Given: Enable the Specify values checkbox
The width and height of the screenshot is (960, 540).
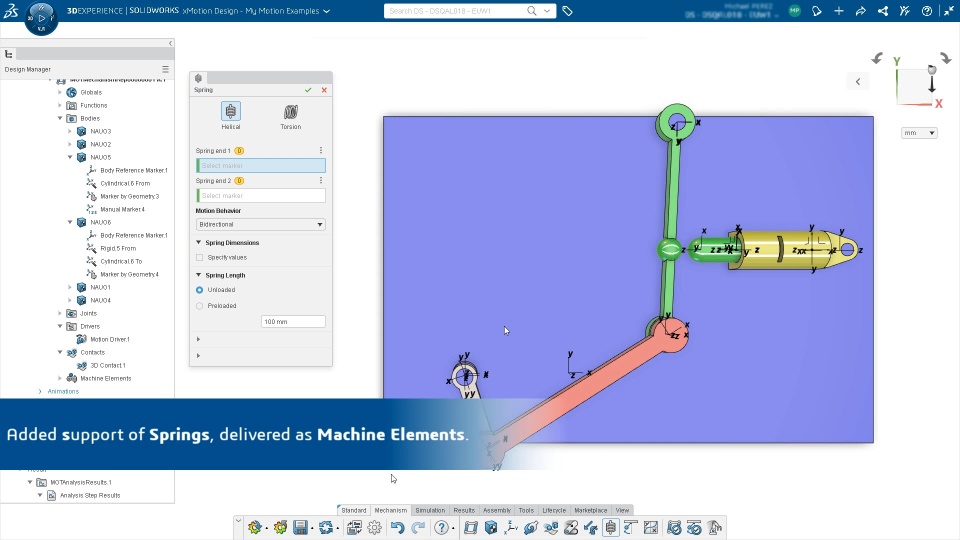Looking at the screenshot, I should (x=200, y=258).
